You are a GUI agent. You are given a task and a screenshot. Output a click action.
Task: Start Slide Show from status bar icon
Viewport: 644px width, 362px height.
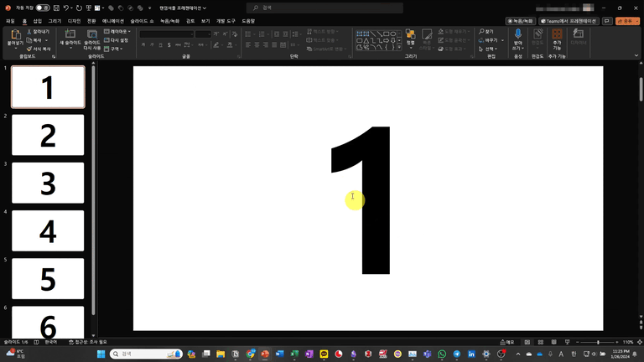click(x=567, y=342)
